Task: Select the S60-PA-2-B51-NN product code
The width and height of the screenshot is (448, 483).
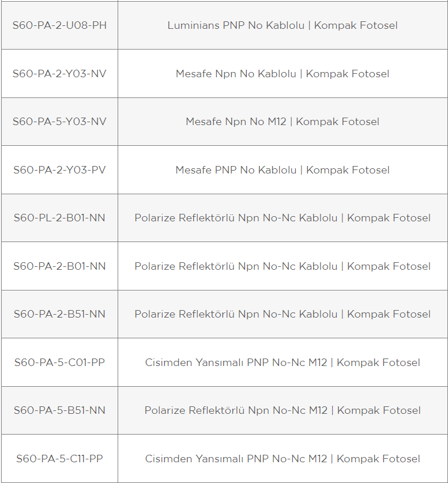Action: (59, 314)
